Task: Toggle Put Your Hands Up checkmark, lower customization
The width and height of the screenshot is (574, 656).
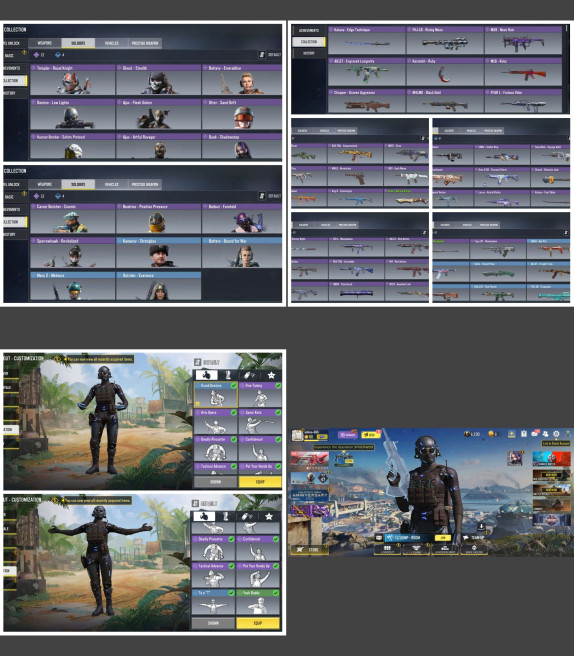Action: (276, 566)
